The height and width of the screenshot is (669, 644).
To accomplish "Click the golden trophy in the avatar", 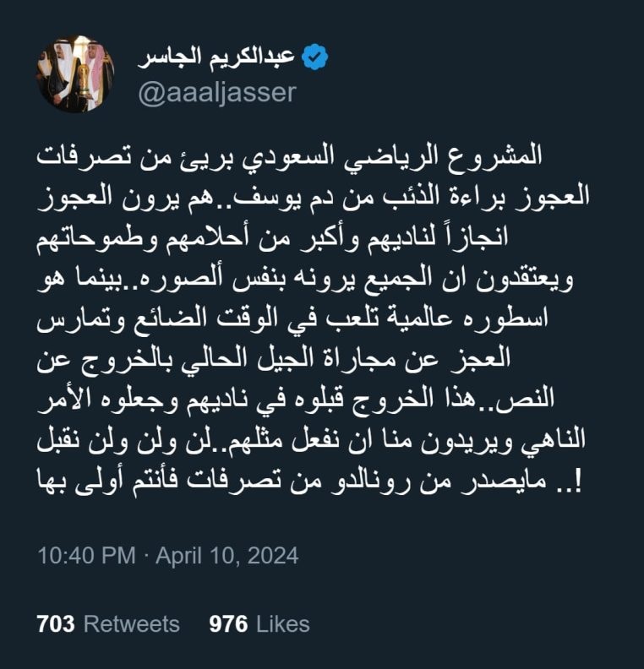I will click(85, 77).
